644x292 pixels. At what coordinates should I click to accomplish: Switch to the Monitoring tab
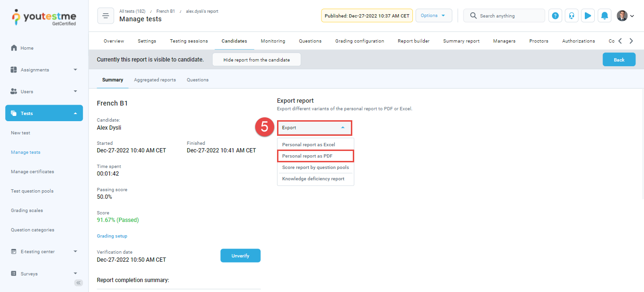click(273, 41)
